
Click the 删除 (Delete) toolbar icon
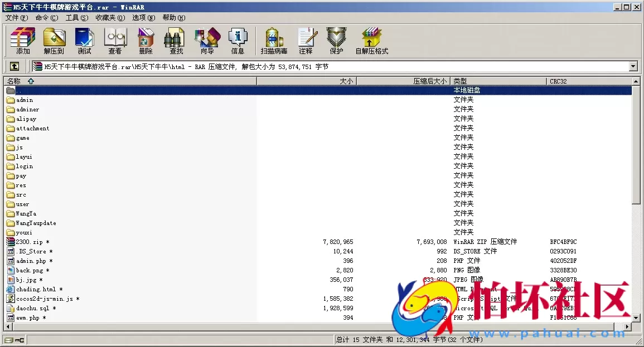coord(146,41)
